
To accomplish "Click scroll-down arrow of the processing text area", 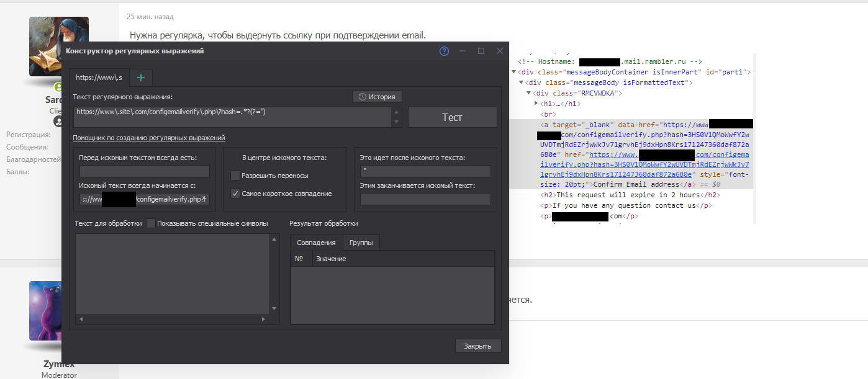I will 275,308.
